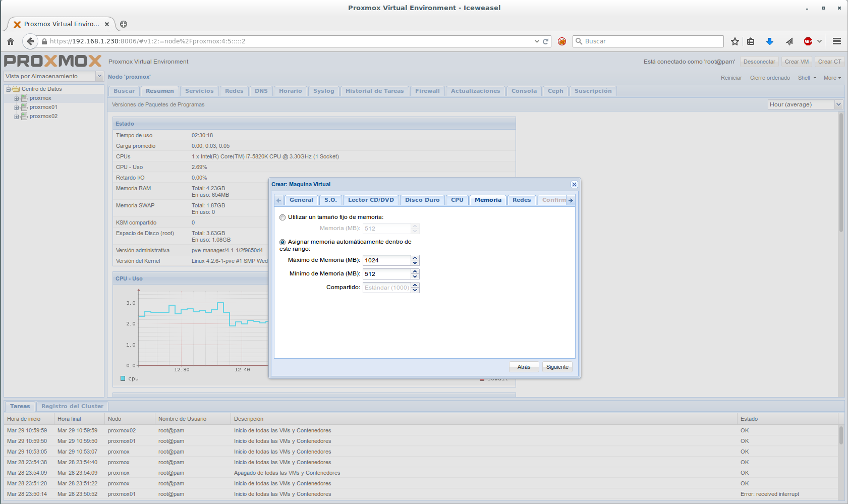This screenshot has width=848, height=504.
Task: Close the Crear Maquina Virtual dialog
Action: pyautogui.click(x=574, y=185)
